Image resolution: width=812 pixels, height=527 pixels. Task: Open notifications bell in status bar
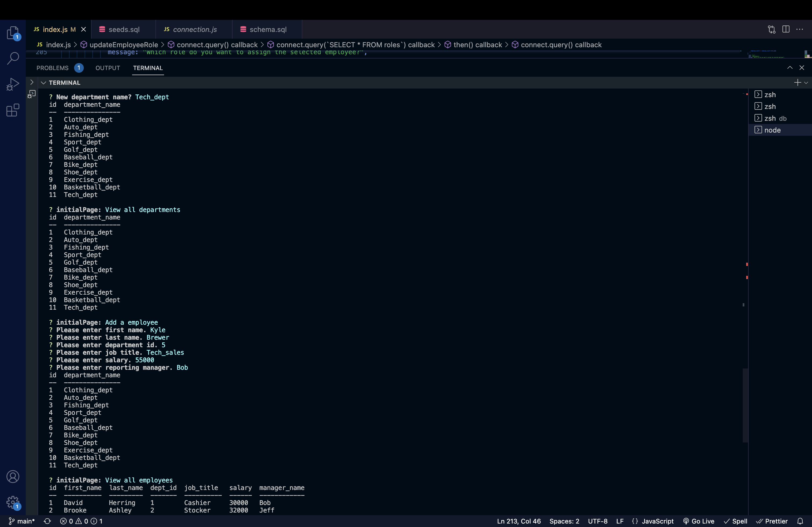coord(800,521)
